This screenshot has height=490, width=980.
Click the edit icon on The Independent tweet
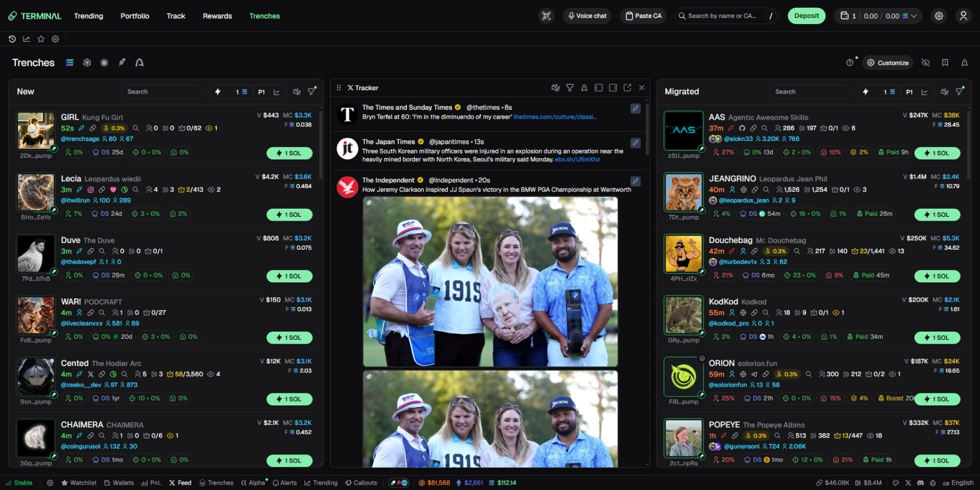click(x=635, y=181)
